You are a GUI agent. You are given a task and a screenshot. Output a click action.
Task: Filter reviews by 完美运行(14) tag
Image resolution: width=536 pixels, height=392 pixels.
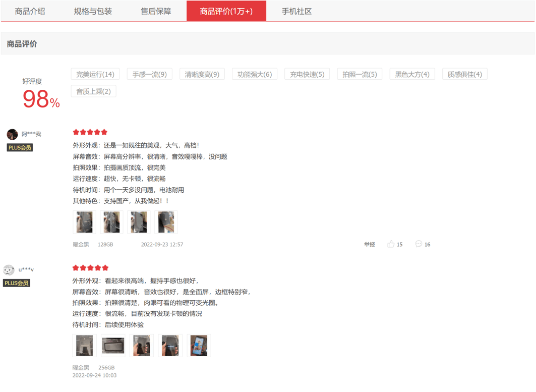(95, 74)
